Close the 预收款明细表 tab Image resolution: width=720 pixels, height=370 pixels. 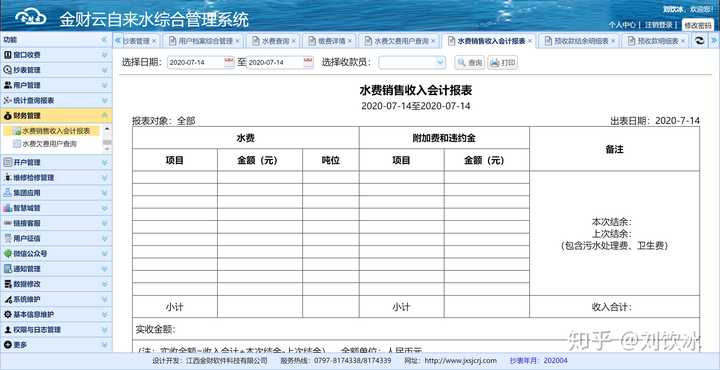(x=683, y=41)
